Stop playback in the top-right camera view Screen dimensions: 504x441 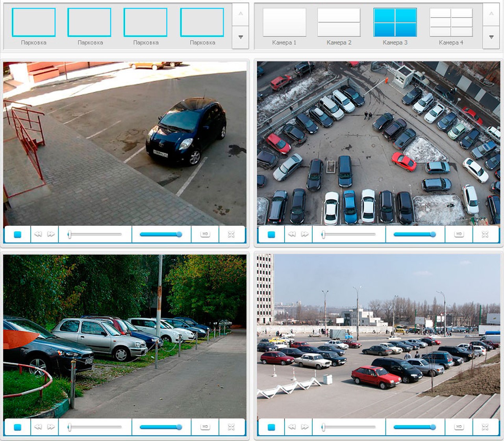pyautogui.click(x=271, y=234)
